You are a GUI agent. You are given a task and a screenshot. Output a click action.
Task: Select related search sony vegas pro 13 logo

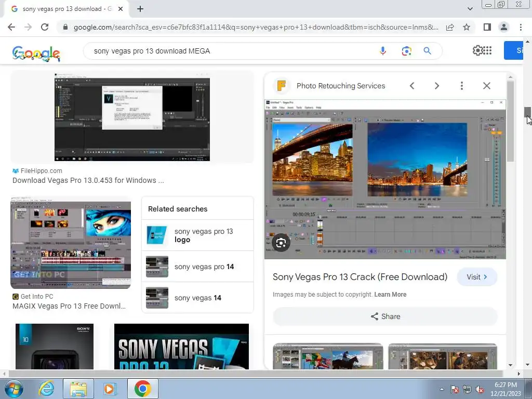point(197,235)
